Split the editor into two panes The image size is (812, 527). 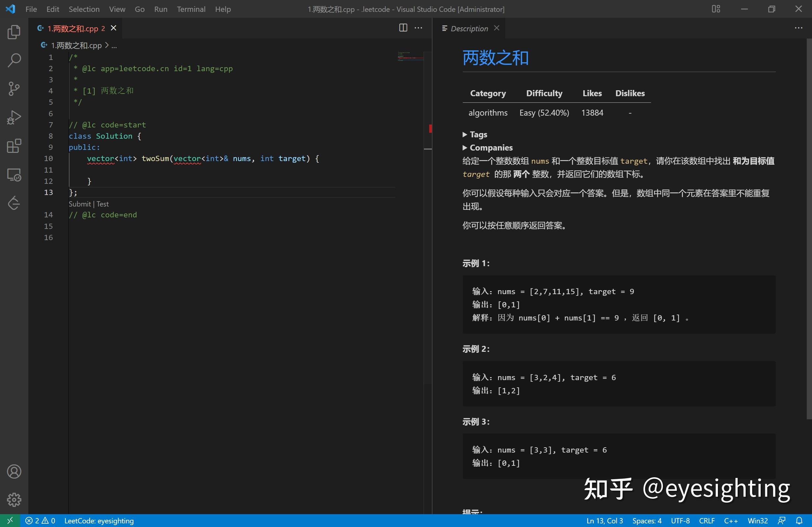[x=403, y=28]
